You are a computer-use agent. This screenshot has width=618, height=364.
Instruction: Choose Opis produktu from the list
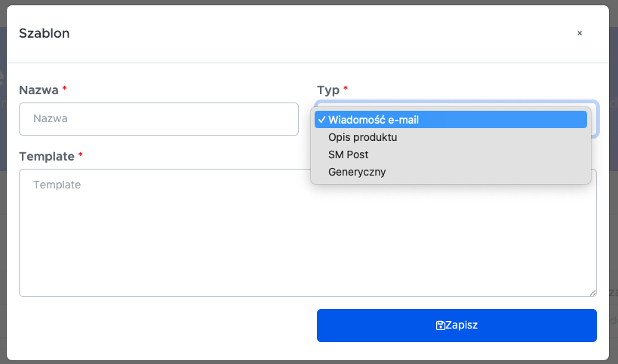[x=362, y=137]
